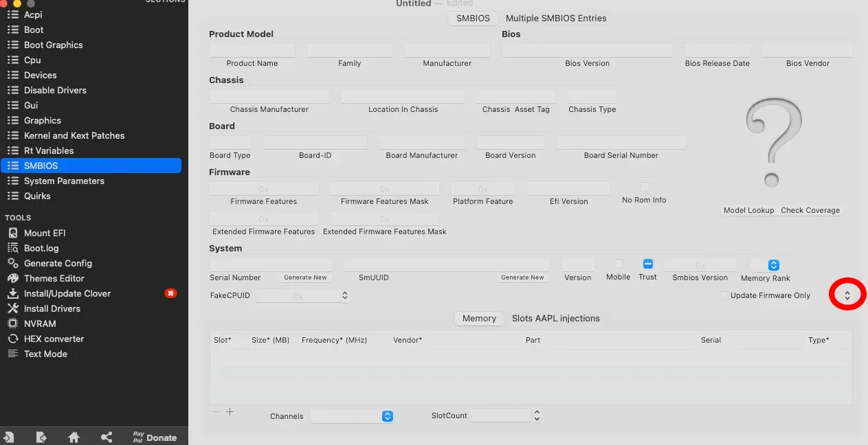Check the Update Firmware Only option
The height and width of the screenshot is (445, 868).
[x=723, y=295]
